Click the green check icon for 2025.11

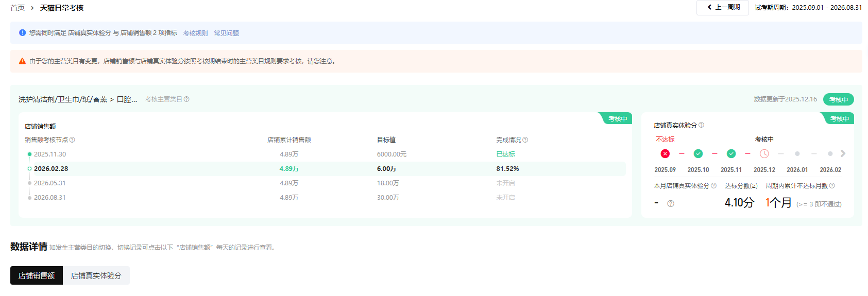pyautogui.click(x=731, y=154)
